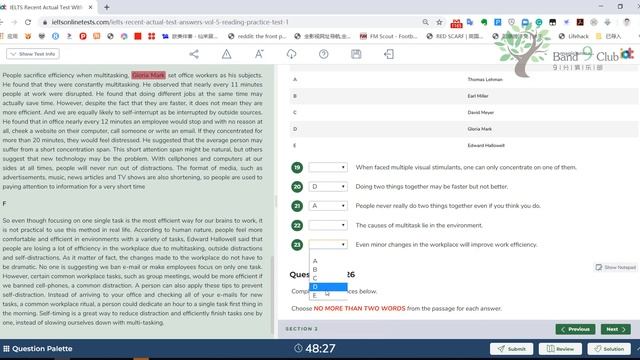
Task: Click the reading passage scrollbar
Action: click(x=273, y=296)
